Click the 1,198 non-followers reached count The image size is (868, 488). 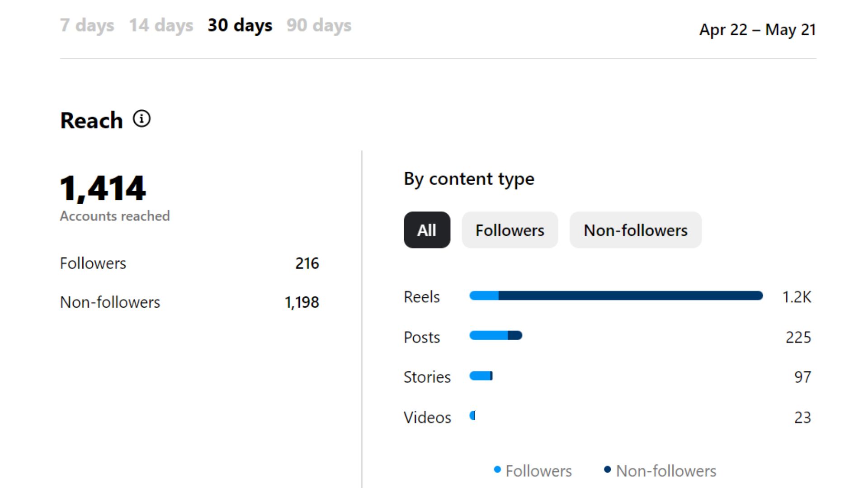[x=302, y=302]
